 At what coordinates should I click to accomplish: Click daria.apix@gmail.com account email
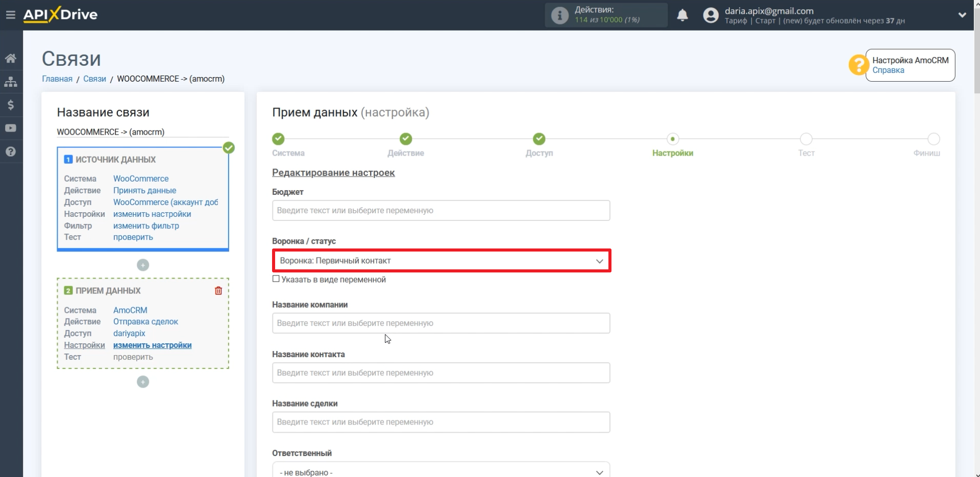[x=769, y=11]
